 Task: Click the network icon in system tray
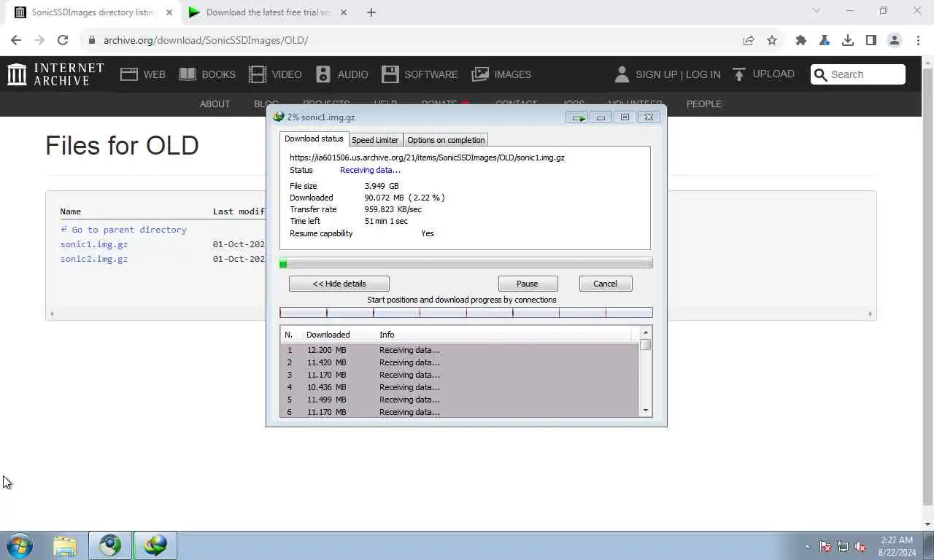843,546
